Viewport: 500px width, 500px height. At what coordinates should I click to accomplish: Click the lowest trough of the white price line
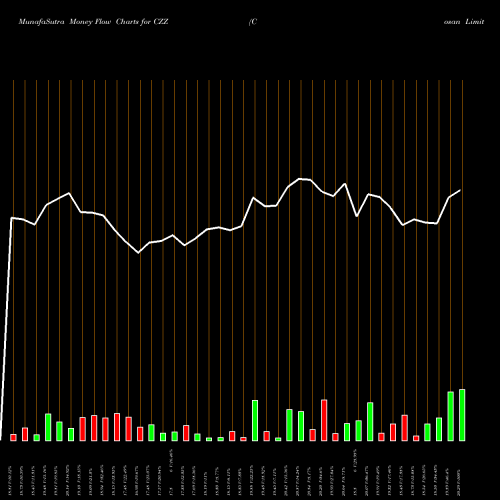coord(139,253)
